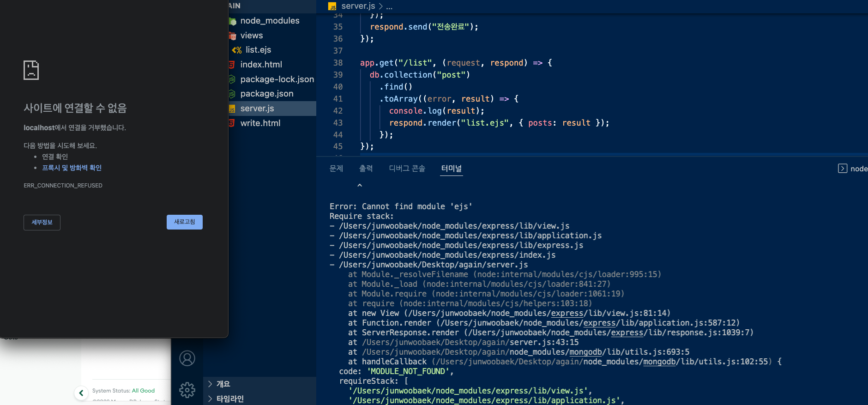Switch to the 문제 problems tab
Screen dimensions: 868x405
(336, 169)
